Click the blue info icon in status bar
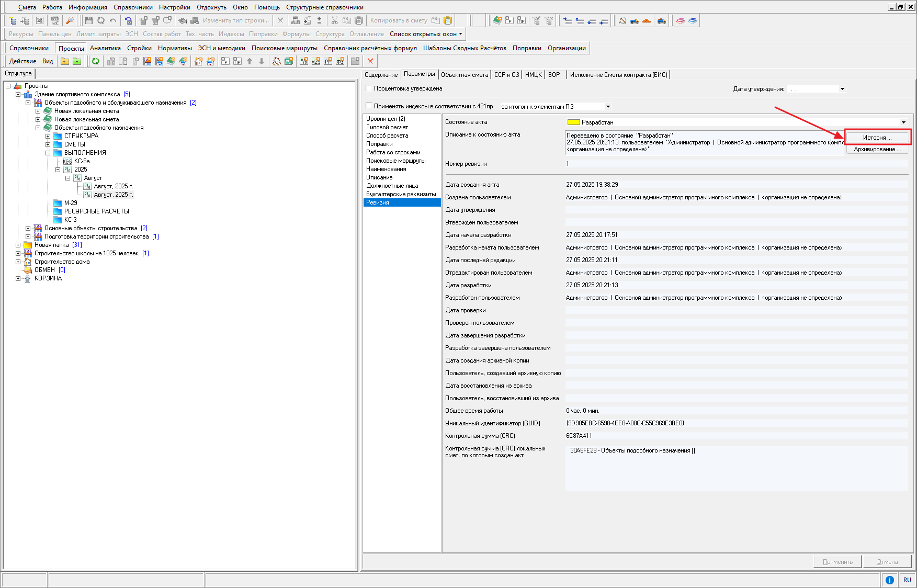The height and width of the screenshot is (588, 917). [889, 580]
